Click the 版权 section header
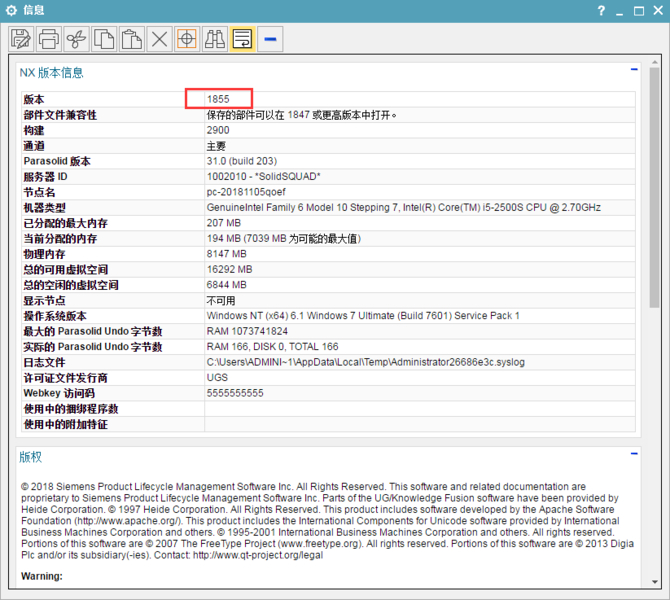This screenshot has height=600, width=670. point(31,457)
